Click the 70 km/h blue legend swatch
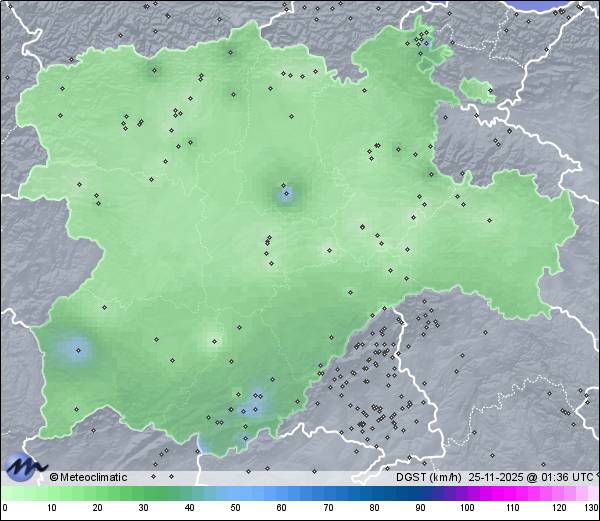Image resolution: width=600 pixels, height=521 pixels. coord(327,494)
